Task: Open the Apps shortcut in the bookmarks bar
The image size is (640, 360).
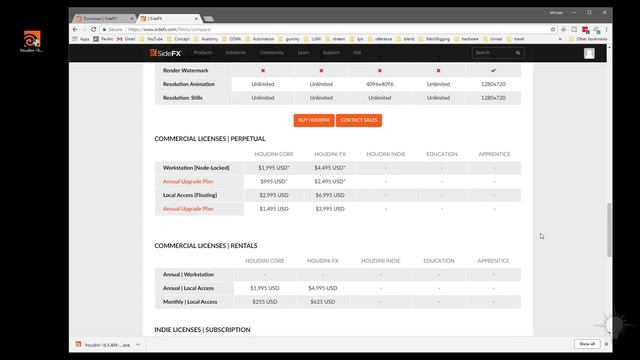Action: (x=81, y=39)
